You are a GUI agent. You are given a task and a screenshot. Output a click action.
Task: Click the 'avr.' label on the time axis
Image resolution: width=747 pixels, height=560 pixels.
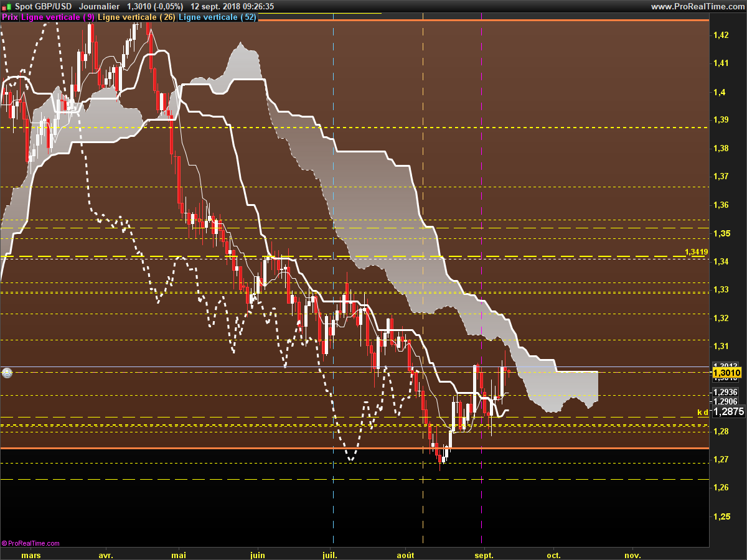(106, 554)
